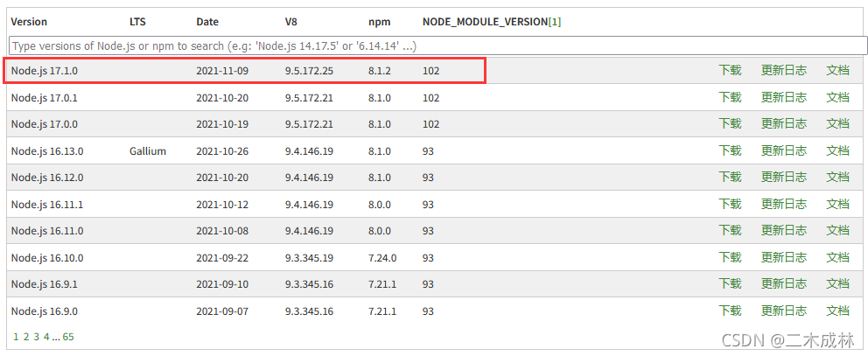
Task: View changelog for Node.js 16.13.0
Action: coord(783,150)
